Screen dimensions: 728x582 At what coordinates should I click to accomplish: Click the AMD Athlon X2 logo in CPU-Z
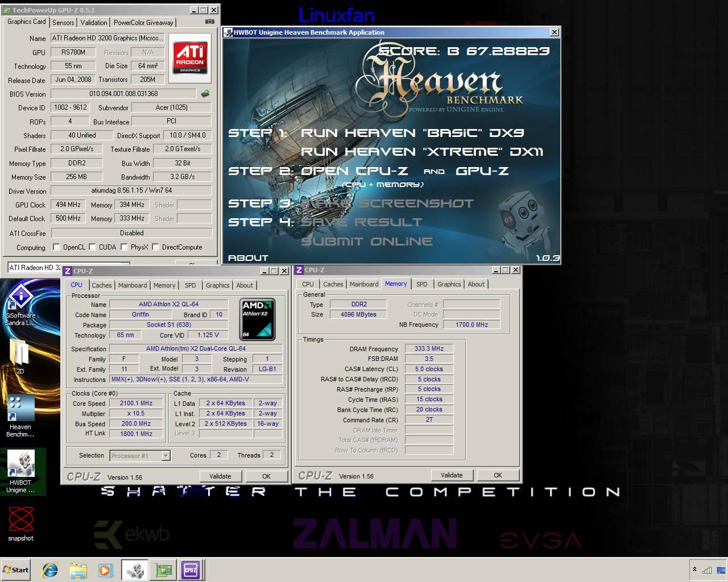(x=257, y=319)
